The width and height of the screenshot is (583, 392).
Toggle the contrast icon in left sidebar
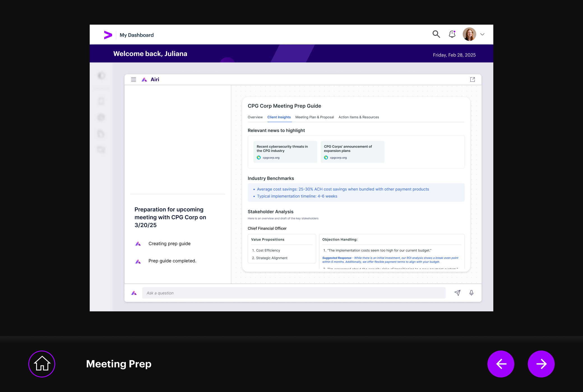pos(101,76)
